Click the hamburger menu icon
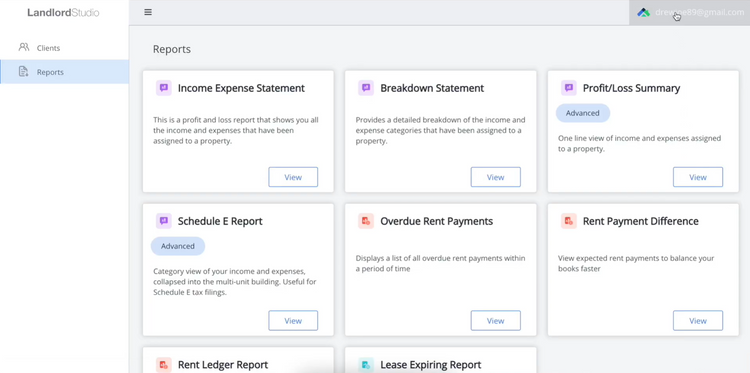The height and width of the screenshot is (373, 750). 148,12
